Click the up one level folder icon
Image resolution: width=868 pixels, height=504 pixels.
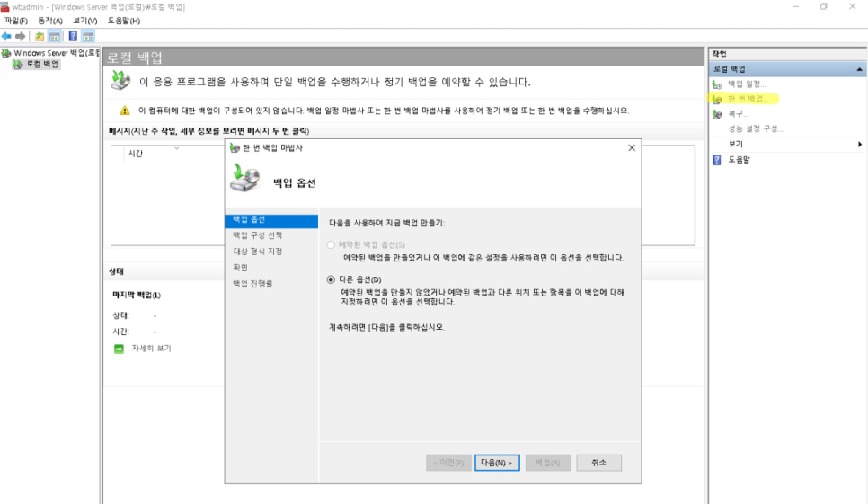click(x=40, y=36)
